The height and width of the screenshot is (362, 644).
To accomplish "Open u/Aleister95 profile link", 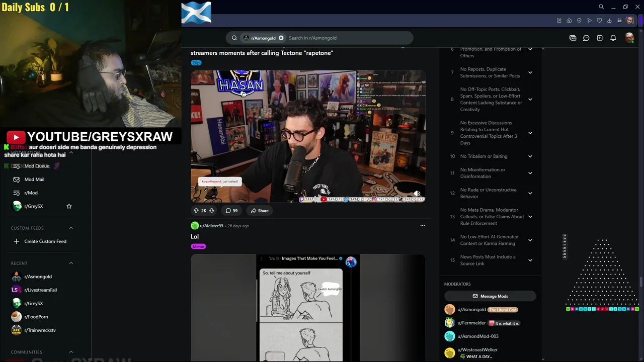I will [x=211, y=226].
